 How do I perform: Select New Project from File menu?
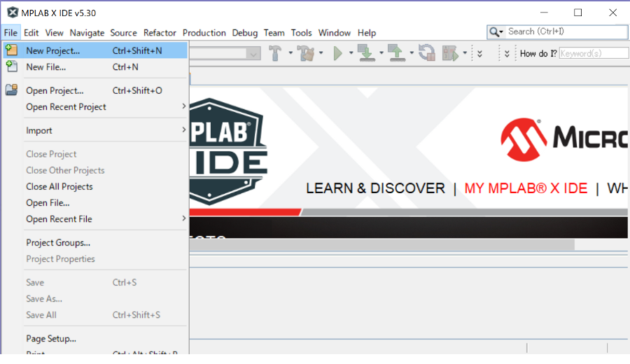(53, 50)
